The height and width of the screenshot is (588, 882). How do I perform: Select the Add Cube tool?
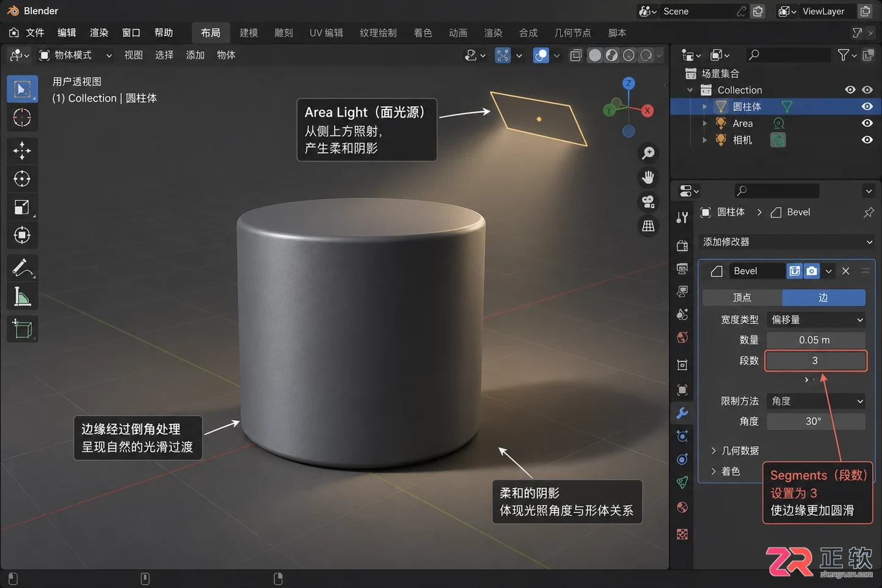click(x=23, y=329)
